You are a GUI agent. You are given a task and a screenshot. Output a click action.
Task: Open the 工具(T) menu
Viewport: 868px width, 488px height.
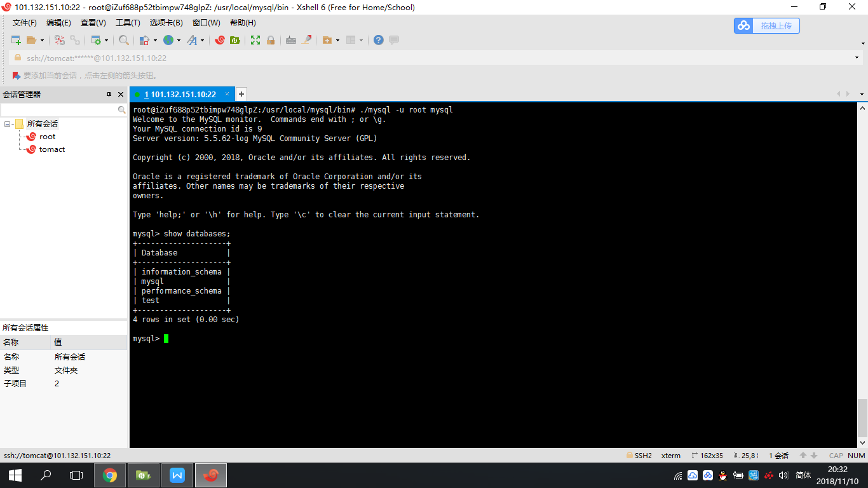[x=128, y=23]
